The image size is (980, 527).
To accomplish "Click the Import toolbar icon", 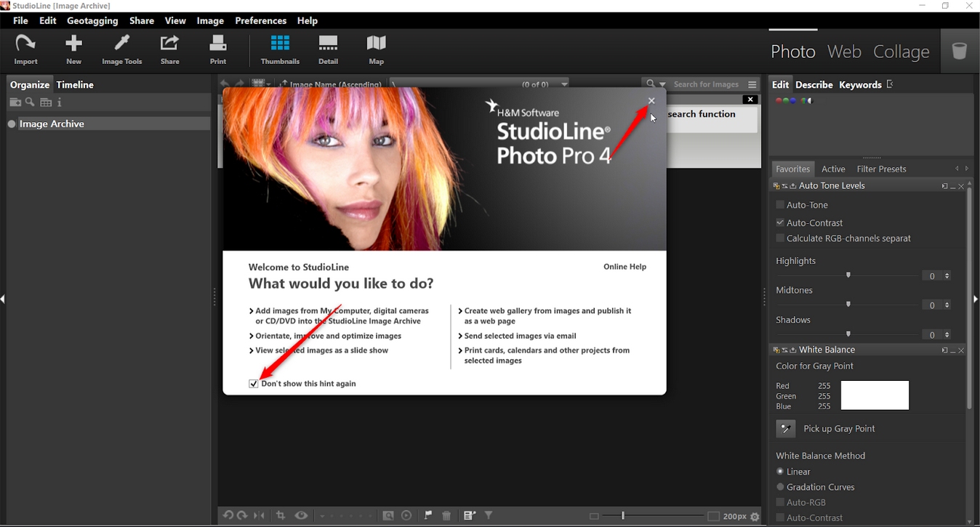I will pyautogui.click(x=25, y=50).
